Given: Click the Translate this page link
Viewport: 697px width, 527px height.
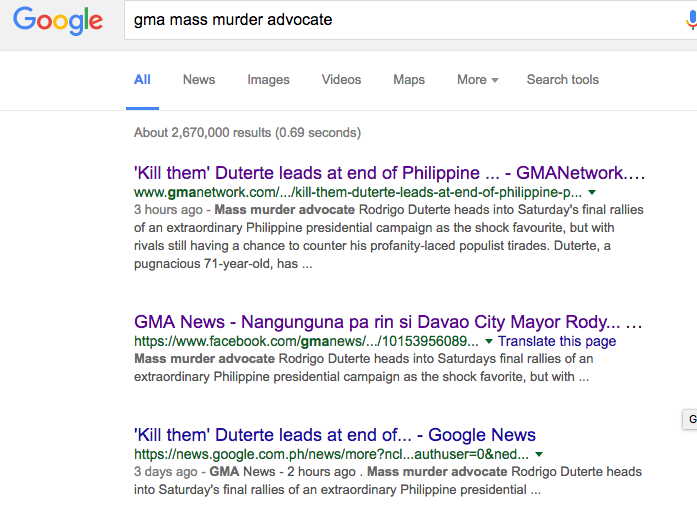Looking at the screenshot, I should (557, 341).
